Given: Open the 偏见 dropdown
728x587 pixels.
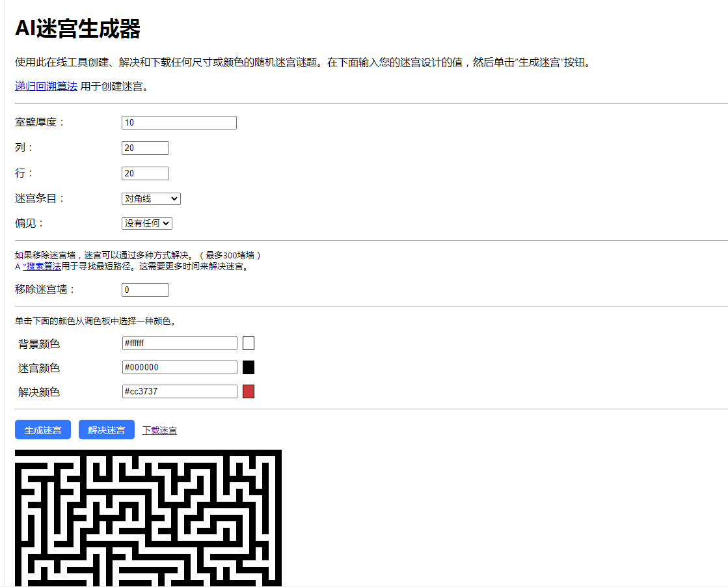Looking at the screenshot, I should tap(146, 223).
